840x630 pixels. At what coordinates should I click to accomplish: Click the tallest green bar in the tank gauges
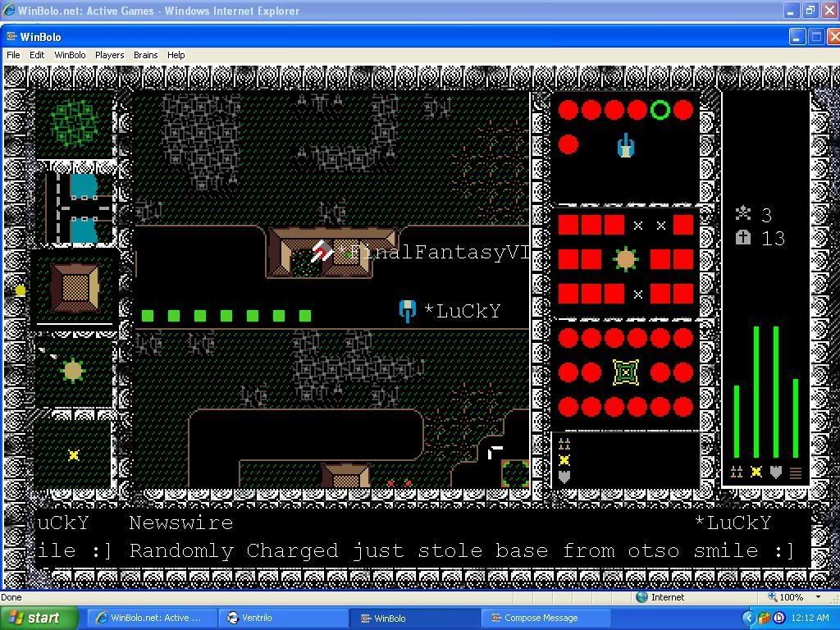pos(756,392)
